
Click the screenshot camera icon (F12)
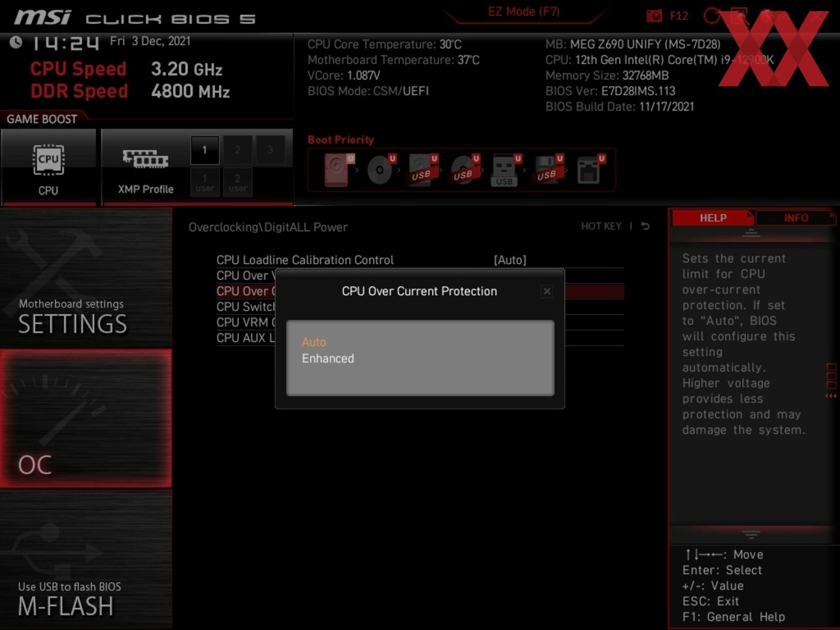[x=653, y=16]
